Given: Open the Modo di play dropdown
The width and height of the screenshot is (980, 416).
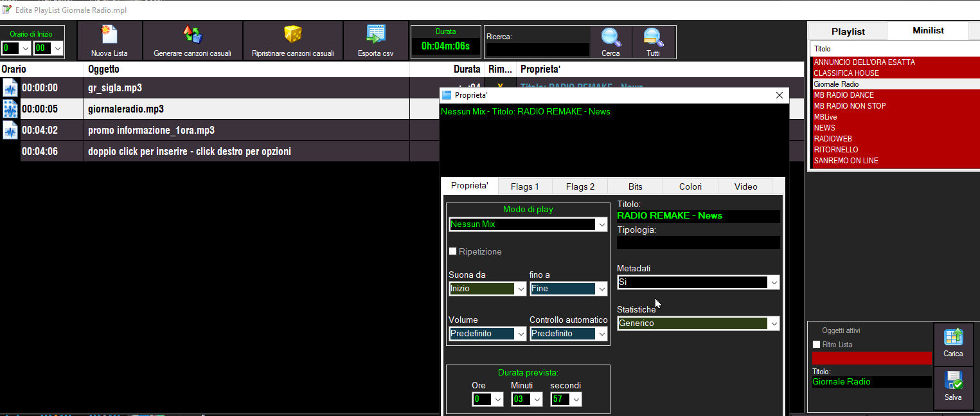Looking at the screenshot, I should coord(601,224).
